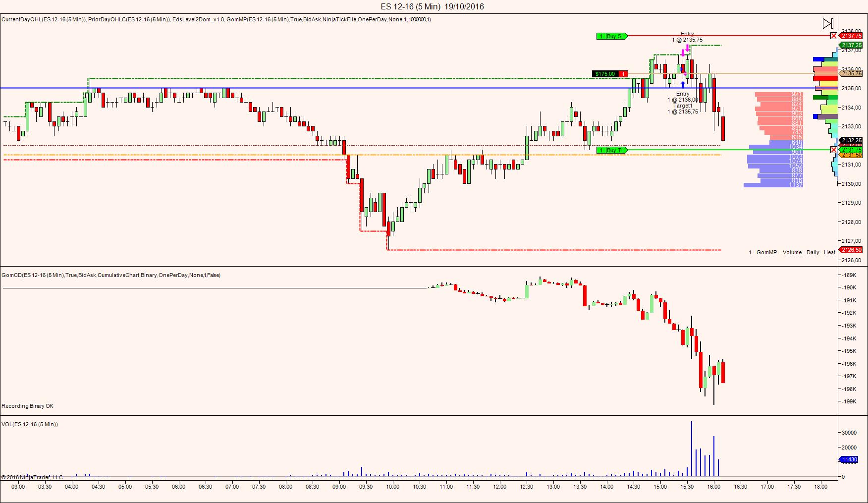This screenshot has height=503, width=868.
Task: Select the Buy S1 stop order tag
Action: (612, 36)
